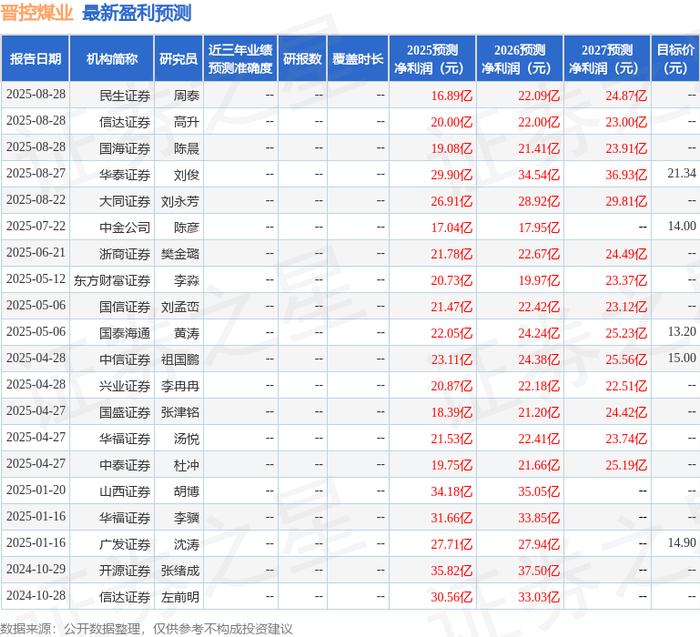Click the 覆盖时长 column header
Viewport: 700px width, 637px height.
pos(358,59)
